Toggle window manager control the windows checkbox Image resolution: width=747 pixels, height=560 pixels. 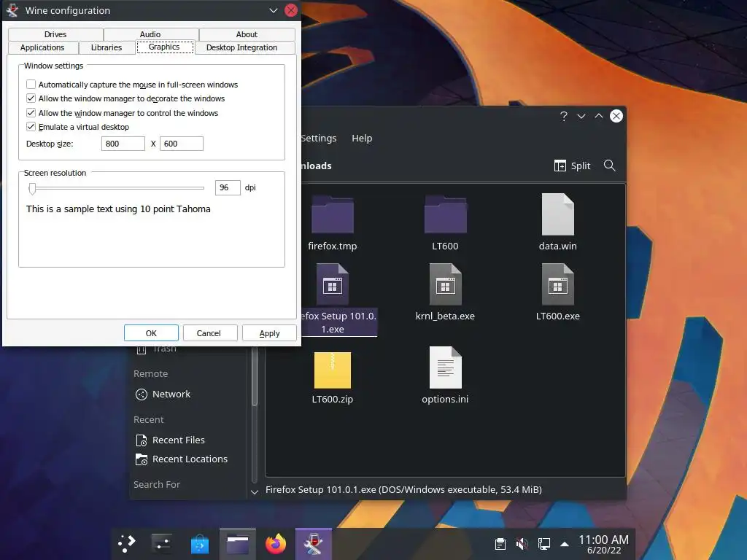tap(31, 112)
